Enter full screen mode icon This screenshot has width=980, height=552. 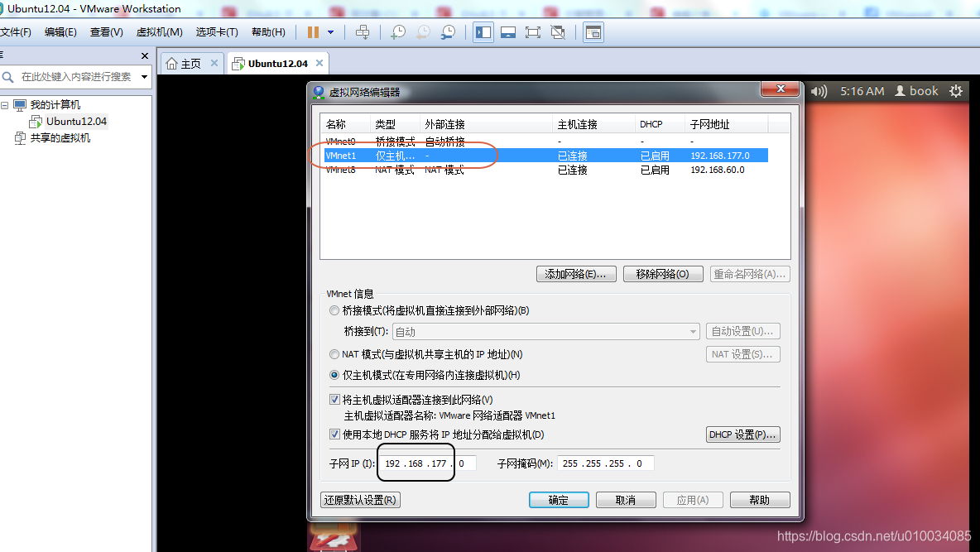(532, 32)
